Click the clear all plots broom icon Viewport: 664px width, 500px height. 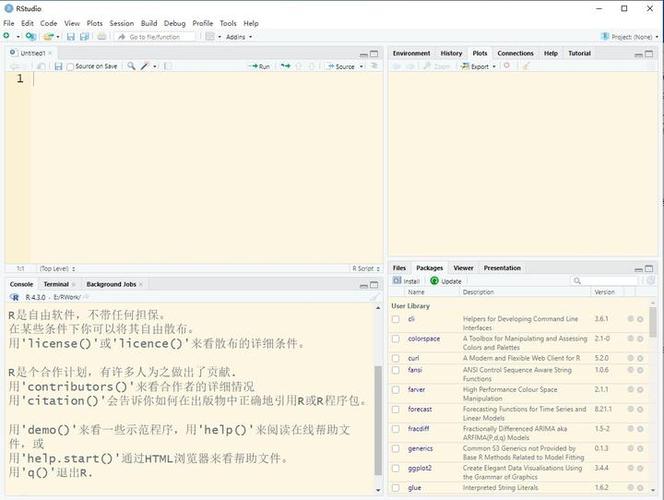(526, 66)
